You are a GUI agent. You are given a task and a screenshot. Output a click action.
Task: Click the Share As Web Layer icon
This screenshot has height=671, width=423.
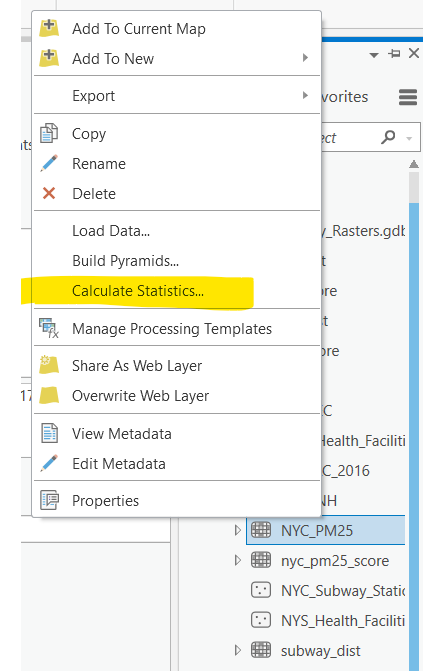point(49,365)
